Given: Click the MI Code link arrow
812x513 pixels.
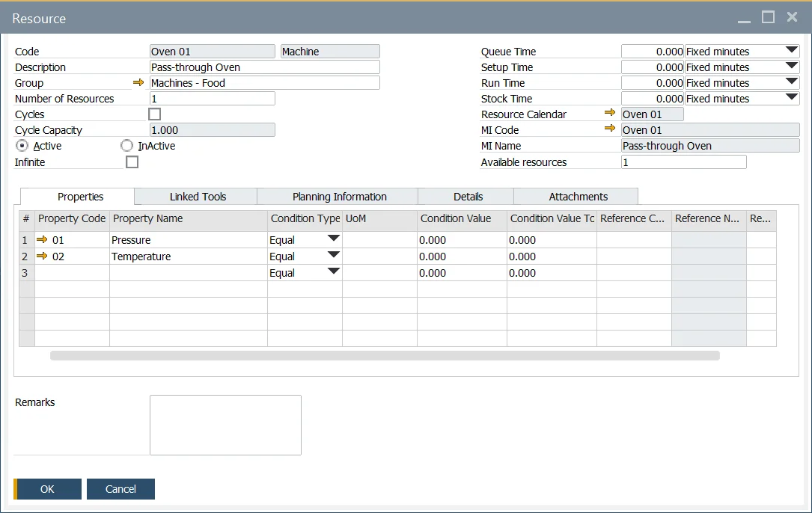Looking at the screenshot, I should point(610,129).
